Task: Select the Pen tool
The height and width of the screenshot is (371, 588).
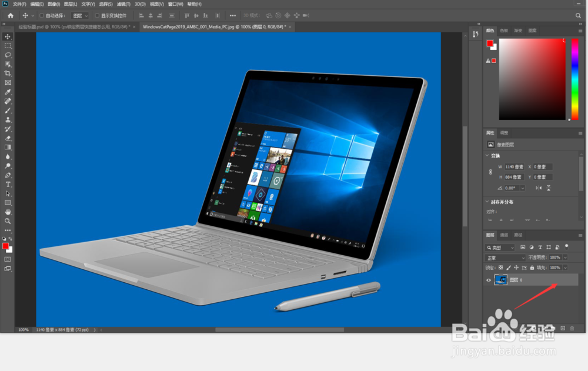Action: (x=8, y=175)
